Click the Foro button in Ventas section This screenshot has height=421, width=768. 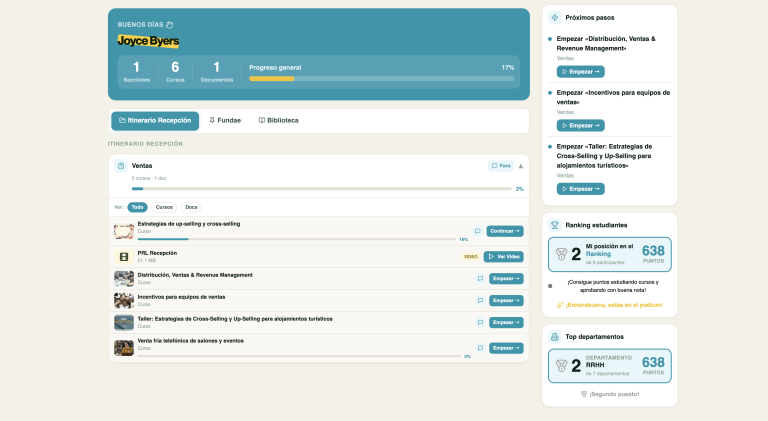pos(501,166)
